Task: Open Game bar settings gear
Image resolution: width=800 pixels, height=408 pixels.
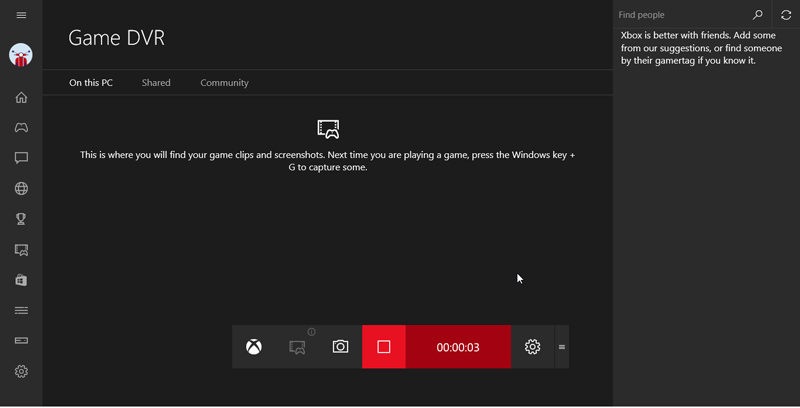Action: (532, 347)
